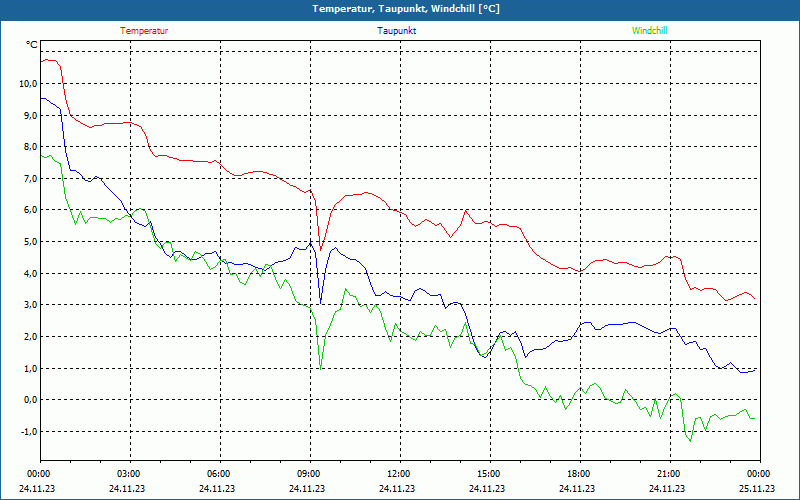Click the "9,0" y-axis value
800x500 pixels.
tap(30, 115)
